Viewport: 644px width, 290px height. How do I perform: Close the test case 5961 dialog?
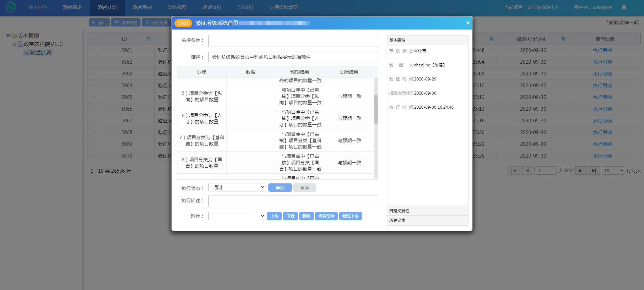468,23
